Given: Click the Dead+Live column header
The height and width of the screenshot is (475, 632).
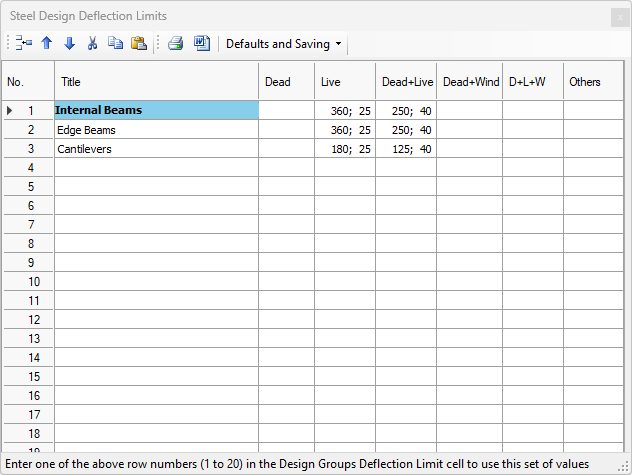Looking at the screenshot, I should (406, 82).
